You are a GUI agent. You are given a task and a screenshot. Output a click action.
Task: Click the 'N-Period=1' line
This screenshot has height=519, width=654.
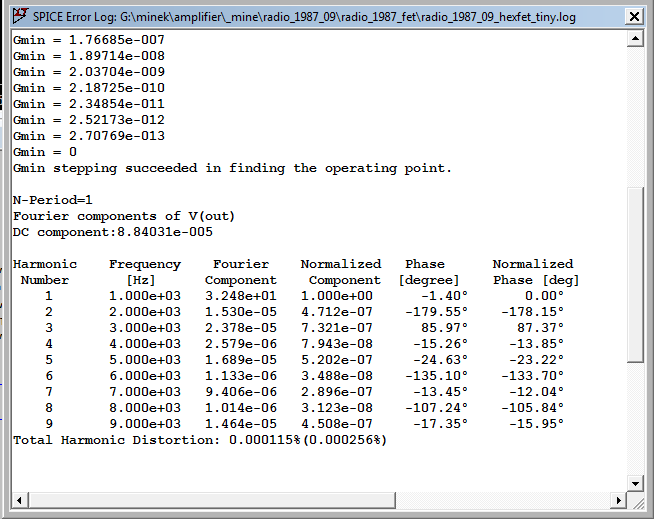pos(53,200)
